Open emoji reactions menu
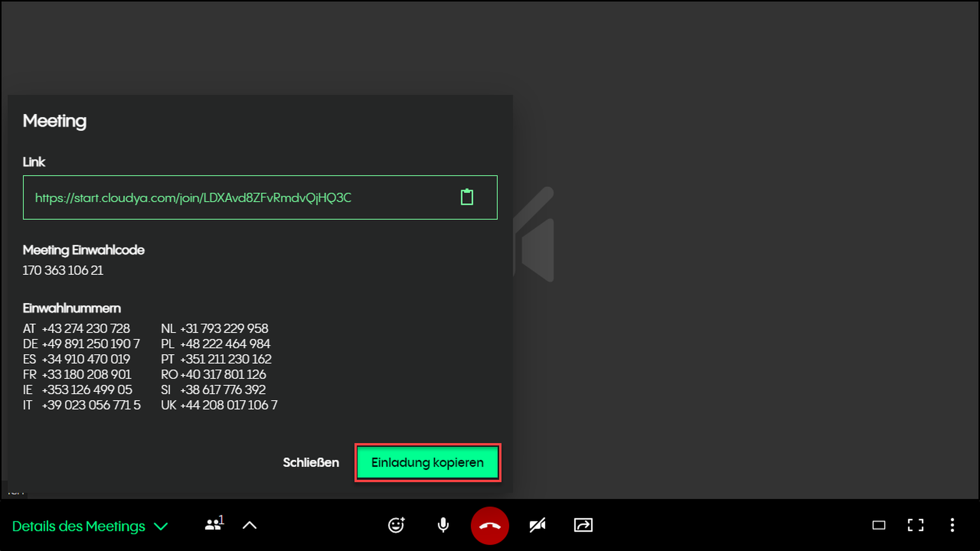980x551 pixels. [x=396, y=525]
